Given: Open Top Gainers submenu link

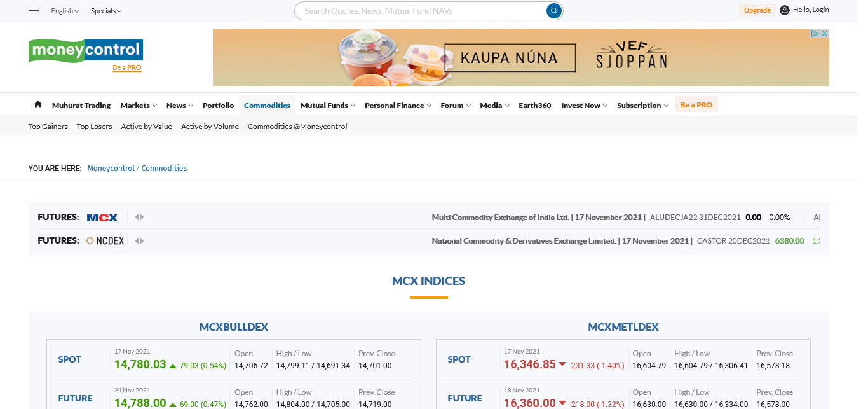Looking at the screenshot, I should pyautogui.click(x=48, y=127).
